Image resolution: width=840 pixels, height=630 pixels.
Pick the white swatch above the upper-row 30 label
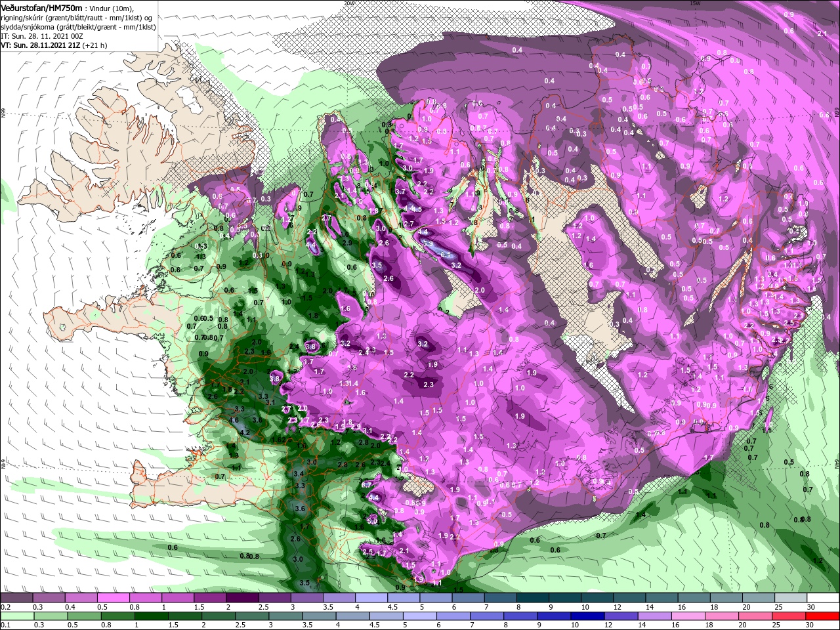coord(824,598)
